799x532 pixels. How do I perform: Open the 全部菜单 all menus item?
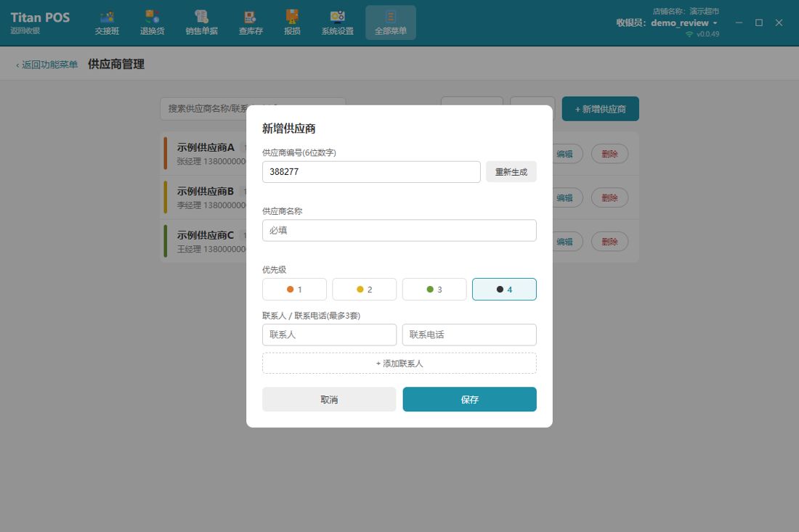390,23
